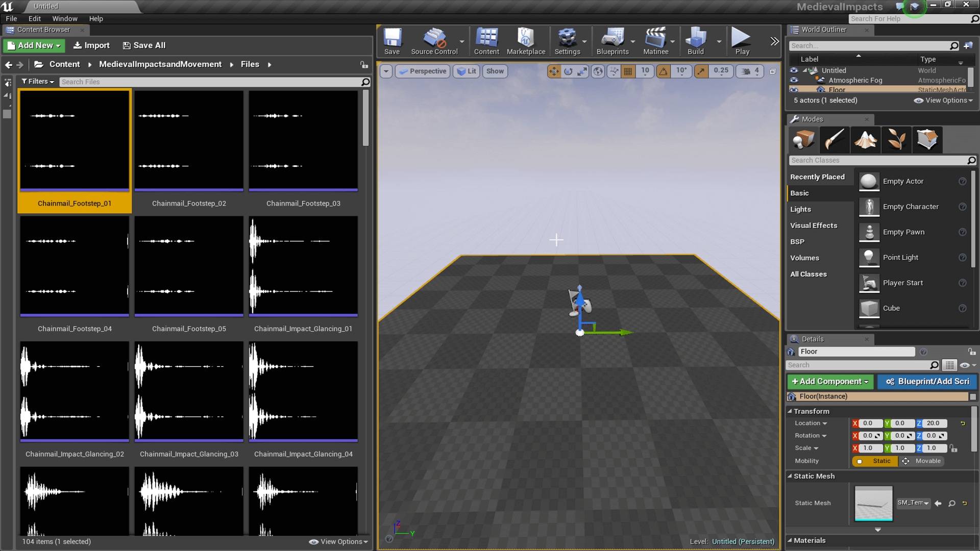Click the viewport Show button

495,71
